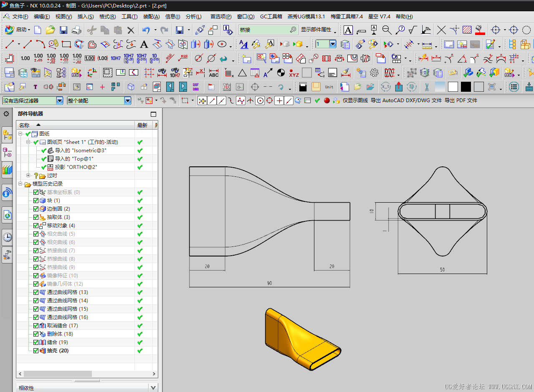This screenshot has height=392, width=534.
Task: Click the Save floppy disk icon
Action: 63,30
